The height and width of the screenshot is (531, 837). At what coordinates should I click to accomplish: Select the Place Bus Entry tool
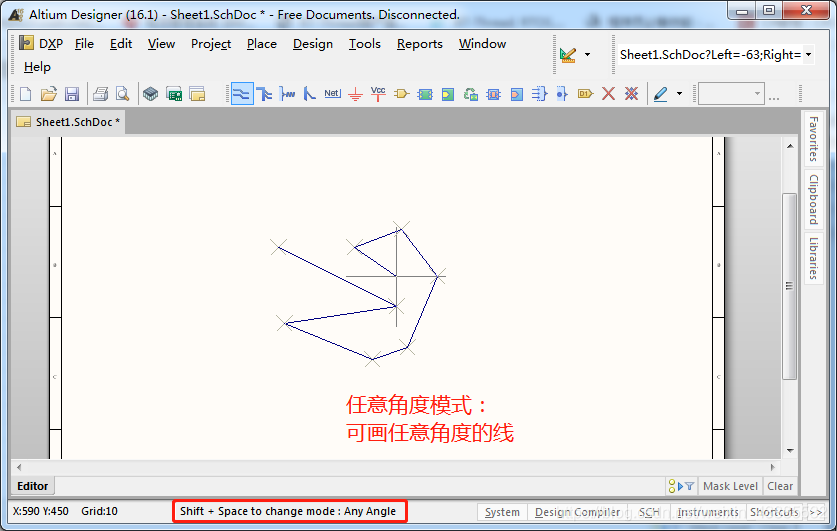point(310,94)
